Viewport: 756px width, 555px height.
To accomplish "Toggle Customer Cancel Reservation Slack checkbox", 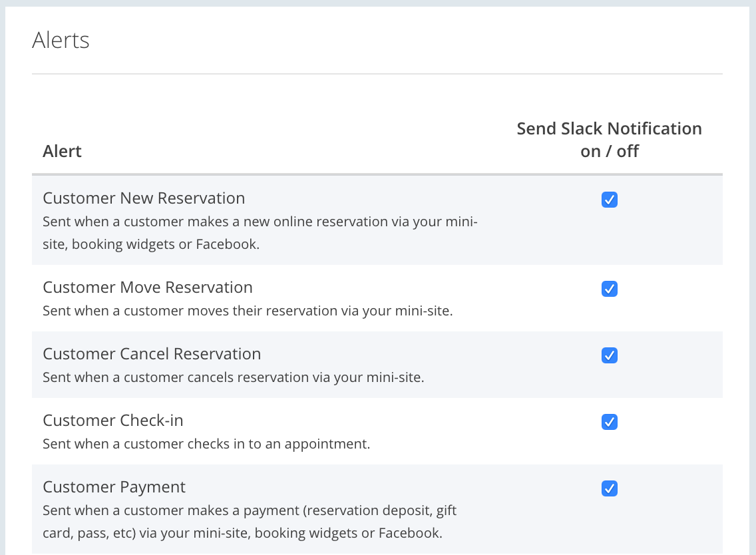I will pyautogui.click(x=609, y=355).
